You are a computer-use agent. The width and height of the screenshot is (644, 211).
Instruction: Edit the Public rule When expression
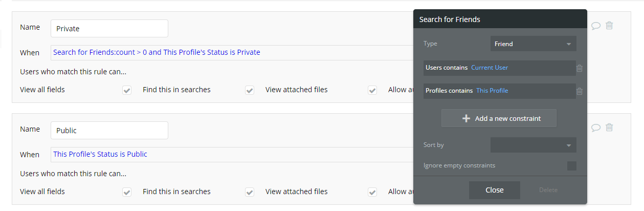point(100,154)
